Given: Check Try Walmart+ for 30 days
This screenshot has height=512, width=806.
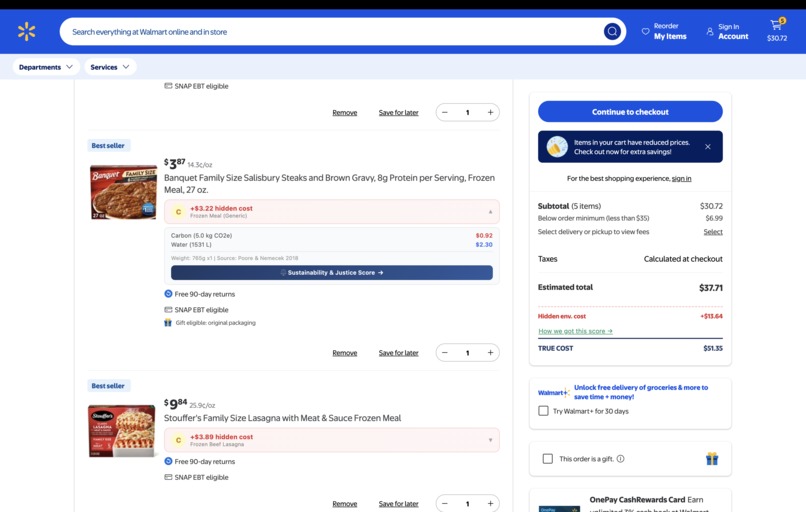Looking at the screenshot, I should (x=543, y=411).
